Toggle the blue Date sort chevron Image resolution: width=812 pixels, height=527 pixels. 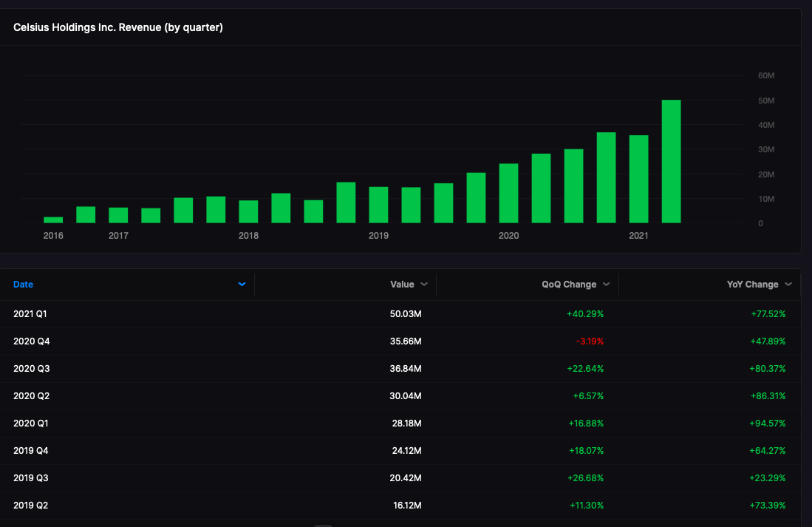coord(242,284)
